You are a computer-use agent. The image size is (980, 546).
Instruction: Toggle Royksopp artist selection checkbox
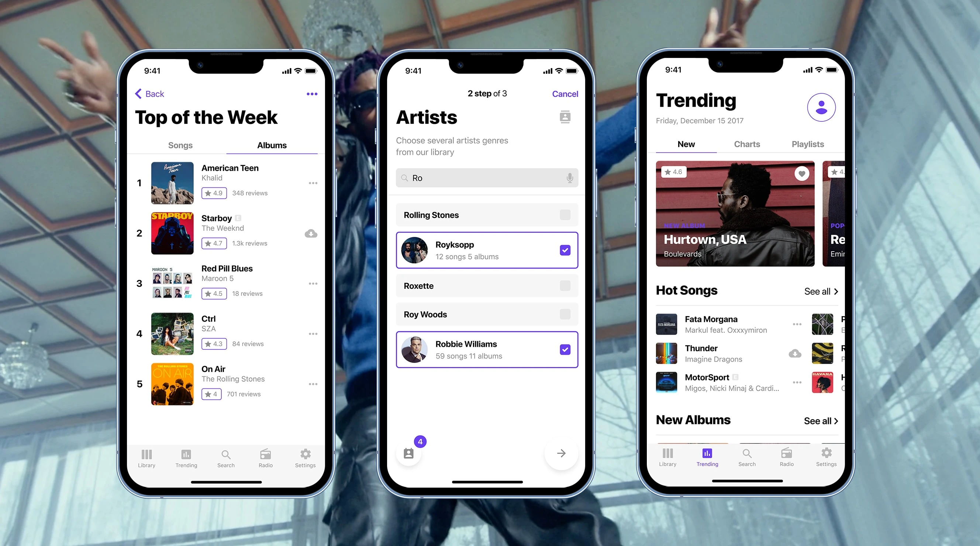pyautogui.click(x=565, y=249)
